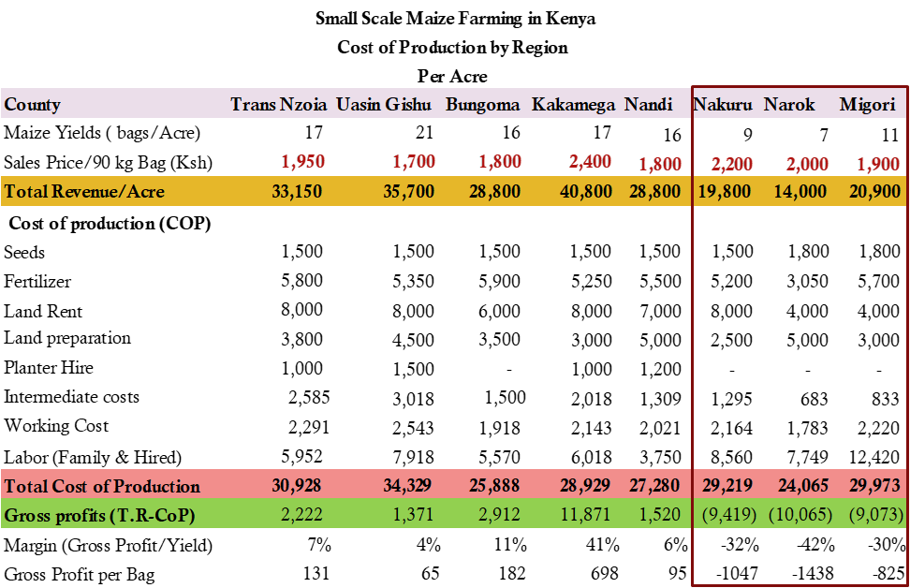Click Bungoma fertilizer cost 5,900
Viewport: 910px width, 588px height.
tap(499, 282)
